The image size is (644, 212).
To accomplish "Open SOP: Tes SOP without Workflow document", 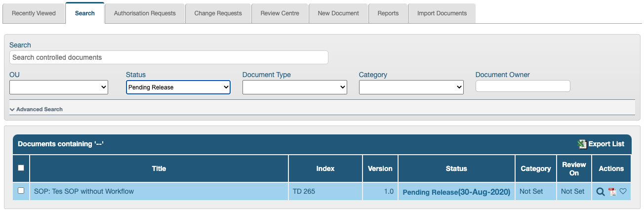I will [84, 191].
